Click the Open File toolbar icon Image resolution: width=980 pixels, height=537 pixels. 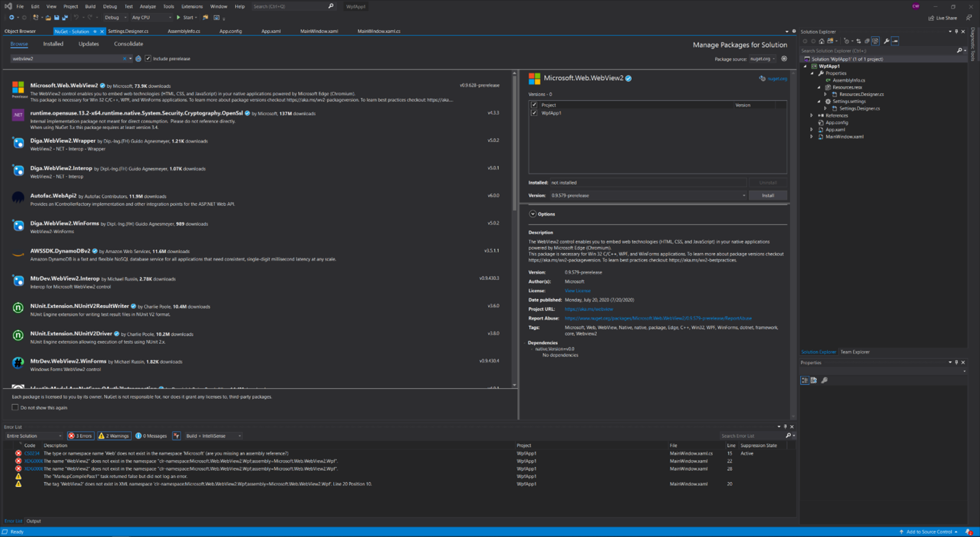(48, 18)
